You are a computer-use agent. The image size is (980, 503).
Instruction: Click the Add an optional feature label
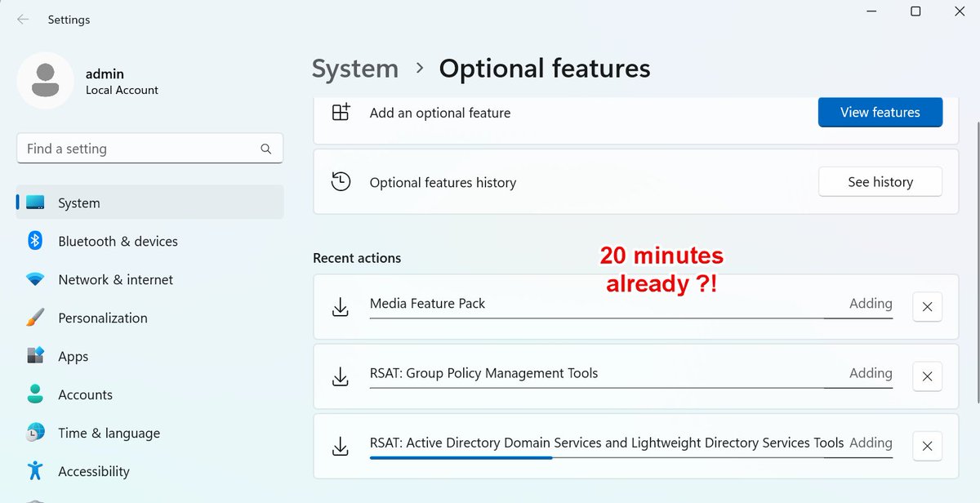pos(440,113)
